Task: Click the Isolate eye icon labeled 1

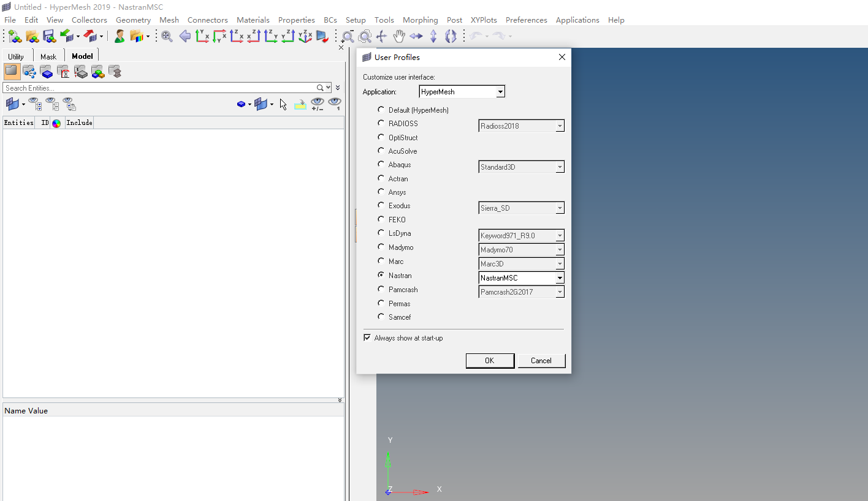Action: click(334, 104)
